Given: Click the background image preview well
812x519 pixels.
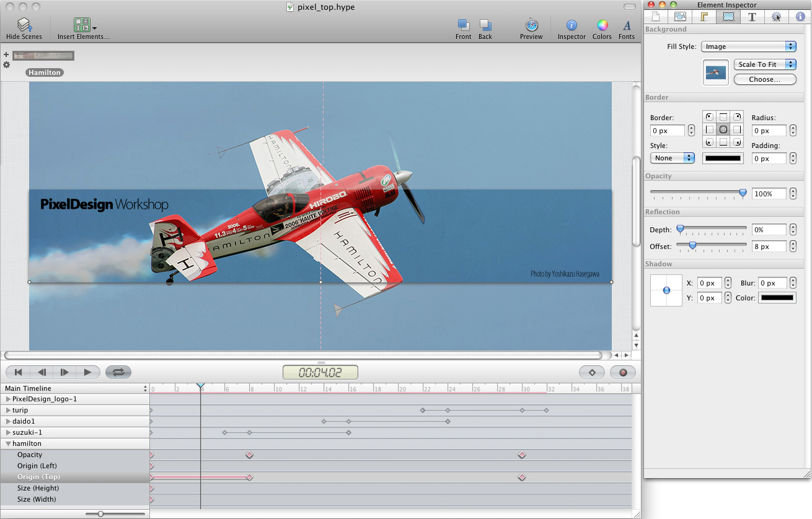Looking at the screenshot, I should (x=716, y=72).
